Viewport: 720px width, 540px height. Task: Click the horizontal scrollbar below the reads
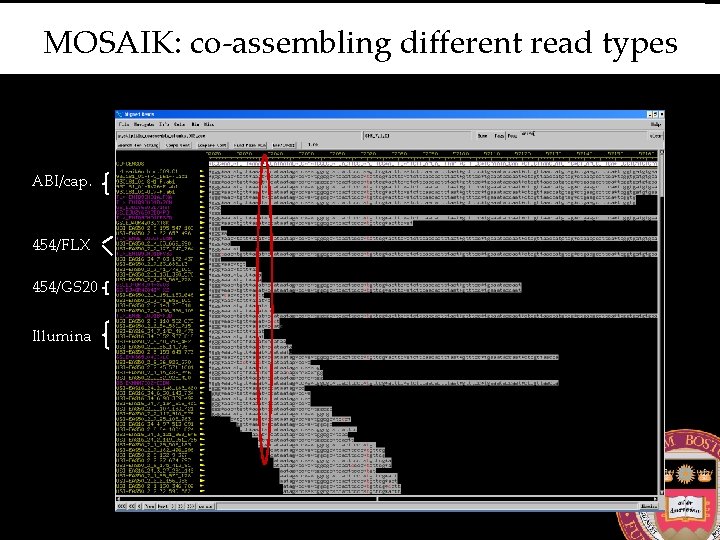(388, 499)
